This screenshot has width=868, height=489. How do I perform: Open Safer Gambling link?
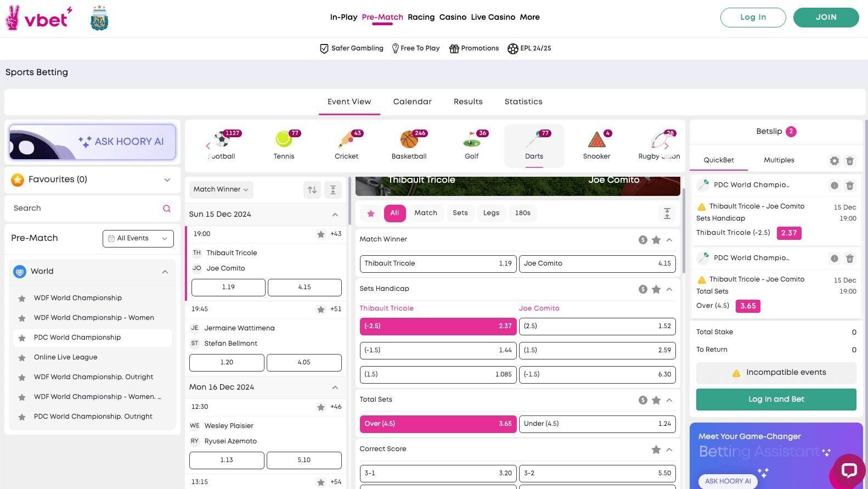coord(352,49)
